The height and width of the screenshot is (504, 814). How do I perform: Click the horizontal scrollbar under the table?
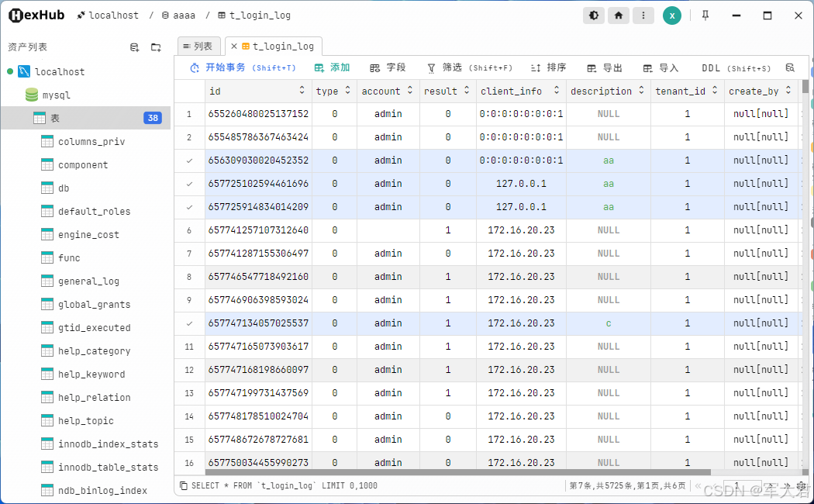point(458,472)
